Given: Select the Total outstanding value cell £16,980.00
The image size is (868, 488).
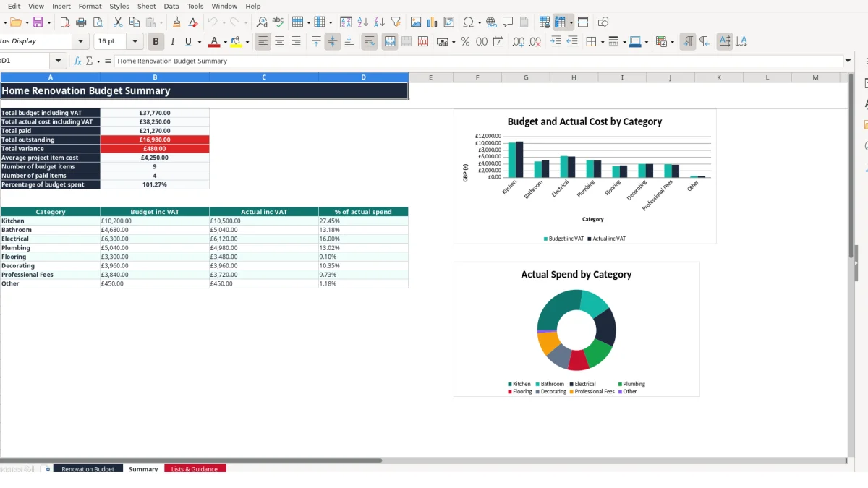Looking at the screenshot, I should click(x=155, y=140).
